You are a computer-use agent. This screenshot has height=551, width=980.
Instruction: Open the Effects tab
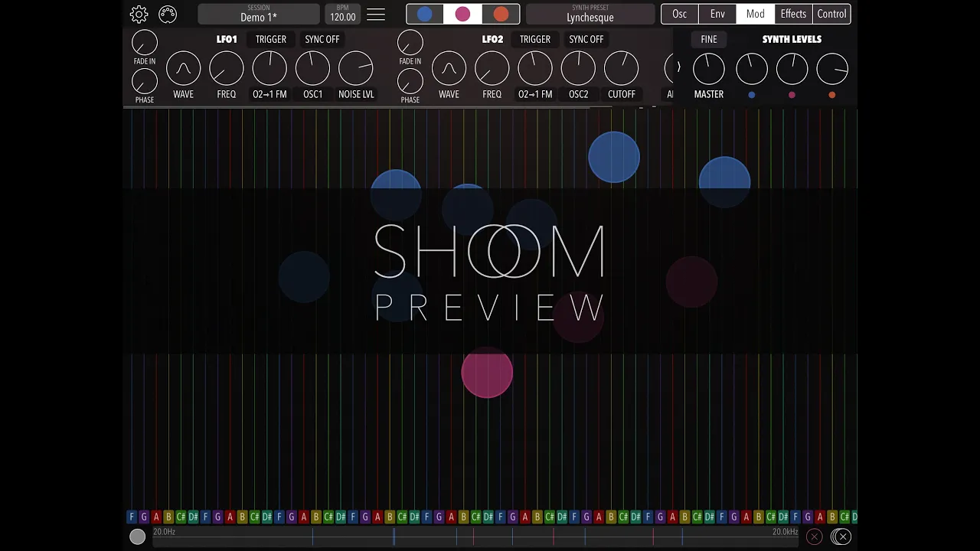click(x=793, y=14)
